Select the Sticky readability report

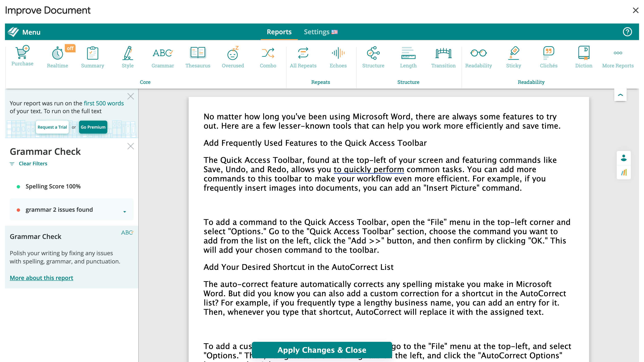[514, 56]
